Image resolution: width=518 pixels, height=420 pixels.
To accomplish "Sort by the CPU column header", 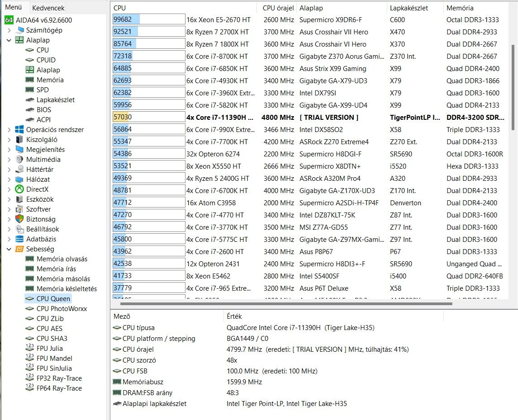I will click(x=184, y=8).
